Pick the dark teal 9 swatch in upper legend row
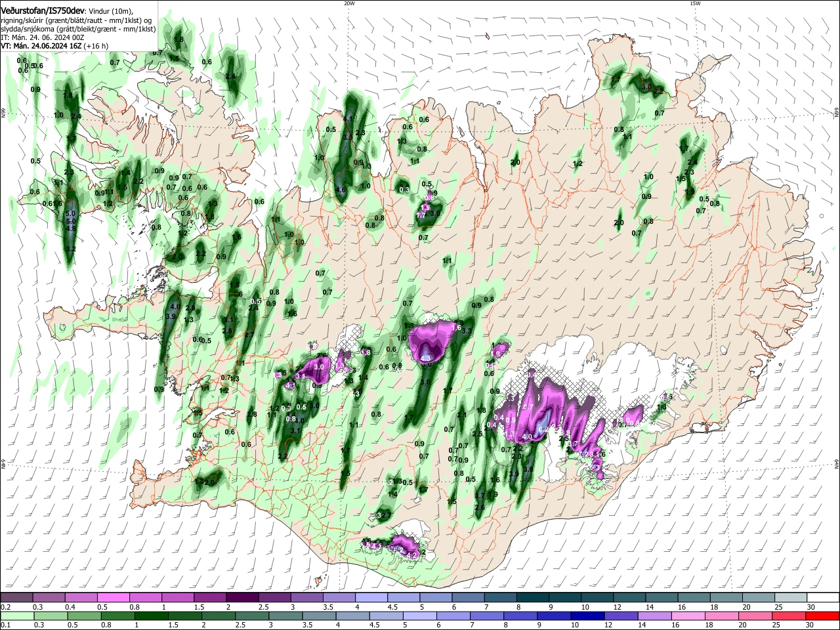The height and width of the screenshot is (630, 840). point(564,598)
